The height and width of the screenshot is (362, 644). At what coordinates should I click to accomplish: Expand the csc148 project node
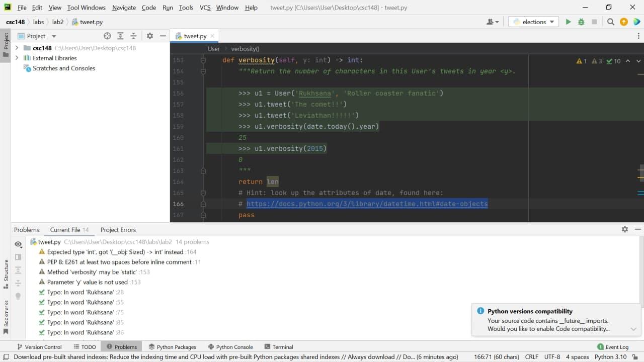point(17,48)
